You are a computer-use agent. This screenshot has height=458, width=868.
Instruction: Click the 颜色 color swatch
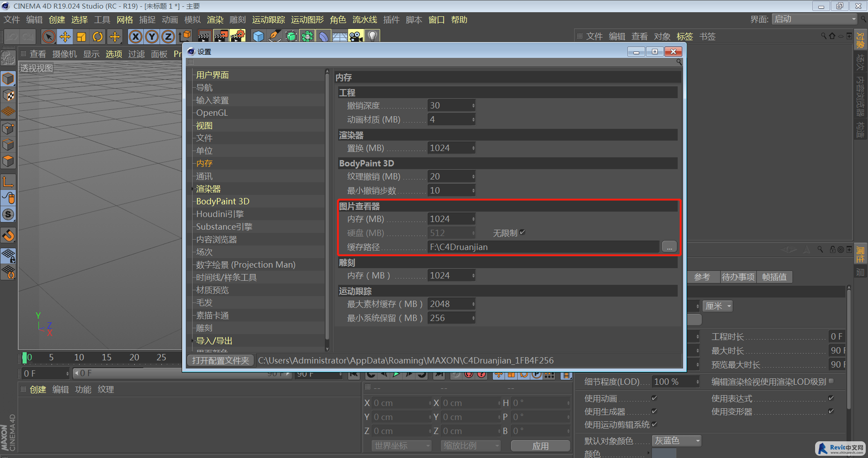click(664, 453)
